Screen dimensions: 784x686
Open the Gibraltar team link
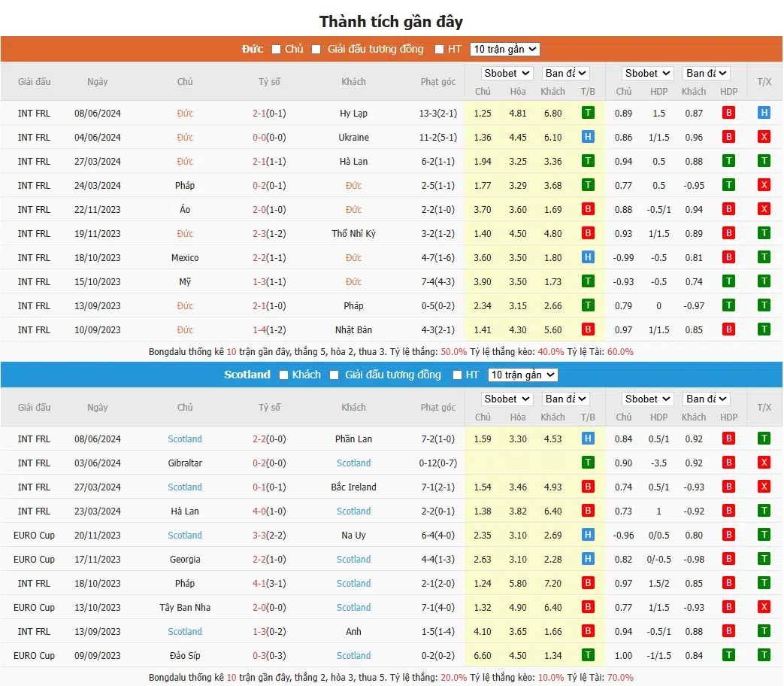pos(185,463)
